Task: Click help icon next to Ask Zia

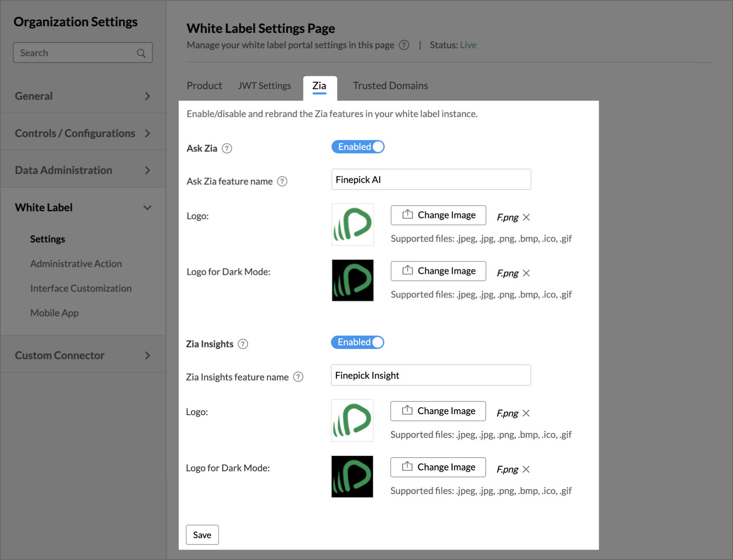Action: (x=227, y=148)
